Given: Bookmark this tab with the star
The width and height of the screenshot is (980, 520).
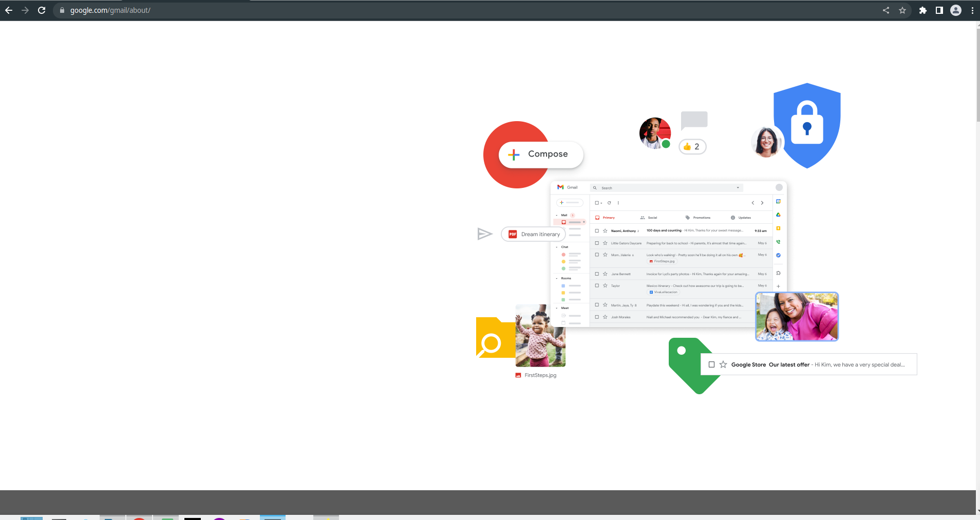Looking at the screenshot, I should 902,10.
